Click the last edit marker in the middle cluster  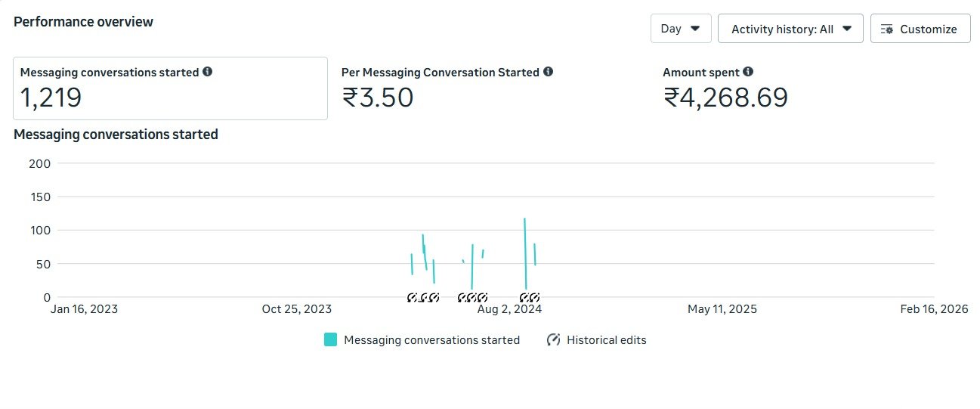[x=483, y=297]
